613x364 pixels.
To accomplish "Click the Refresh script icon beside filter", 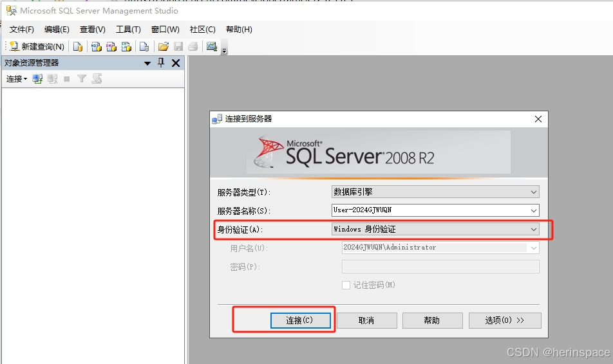I will coord(97,79).
